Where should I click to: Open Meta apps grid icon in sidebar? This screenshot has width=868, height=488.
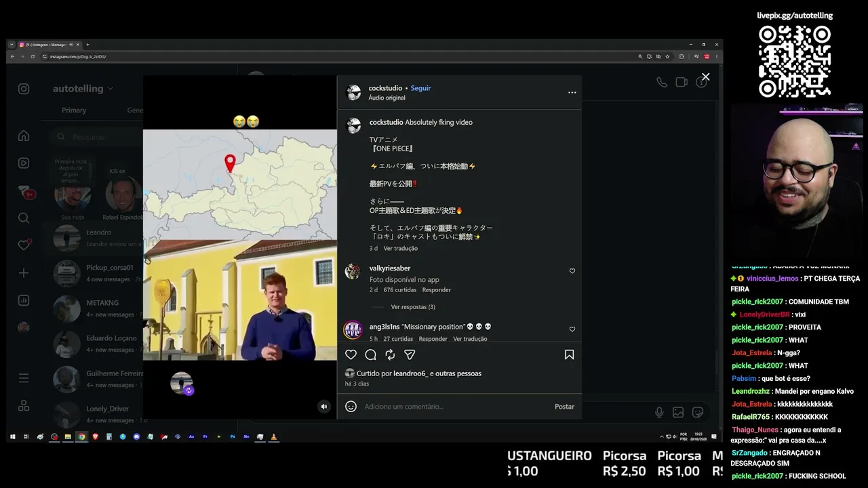point(24,405)
